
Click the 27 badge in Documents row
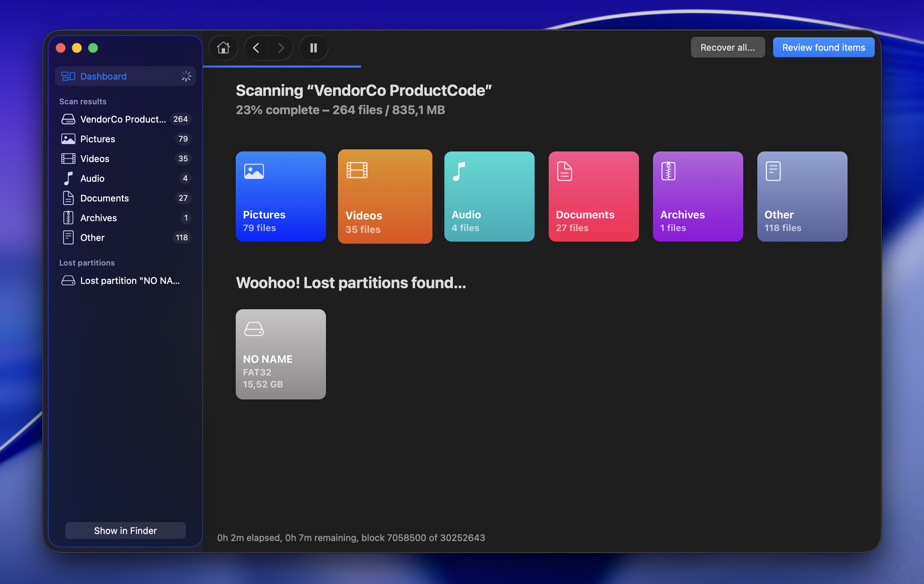[x=183, y=198]
